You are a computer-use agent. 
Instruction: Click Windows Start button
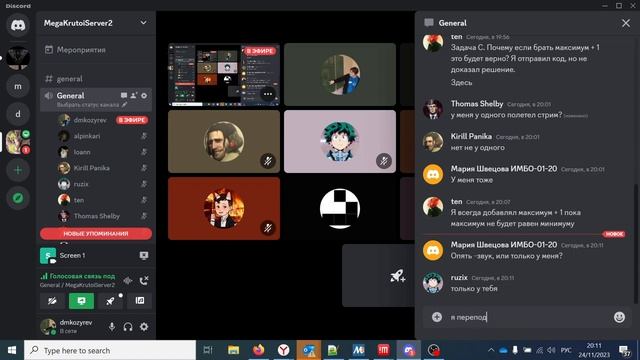point(12,350)
